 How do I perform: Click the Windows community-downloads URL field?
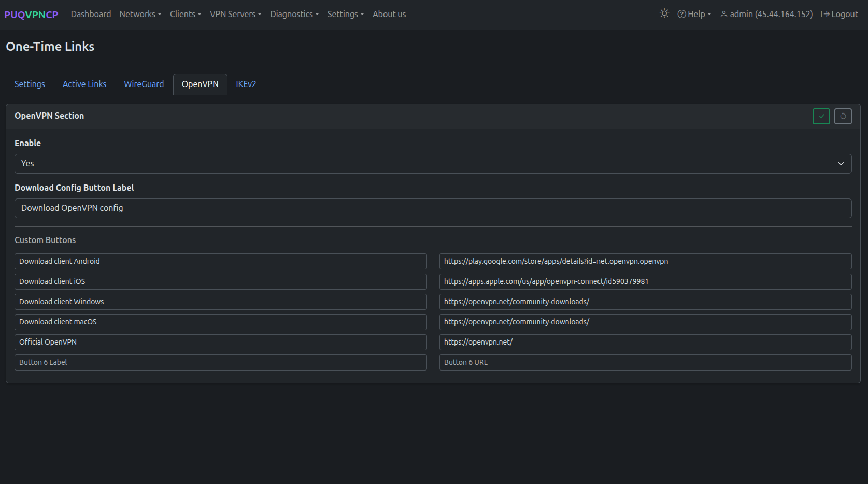tap(646, 302)
